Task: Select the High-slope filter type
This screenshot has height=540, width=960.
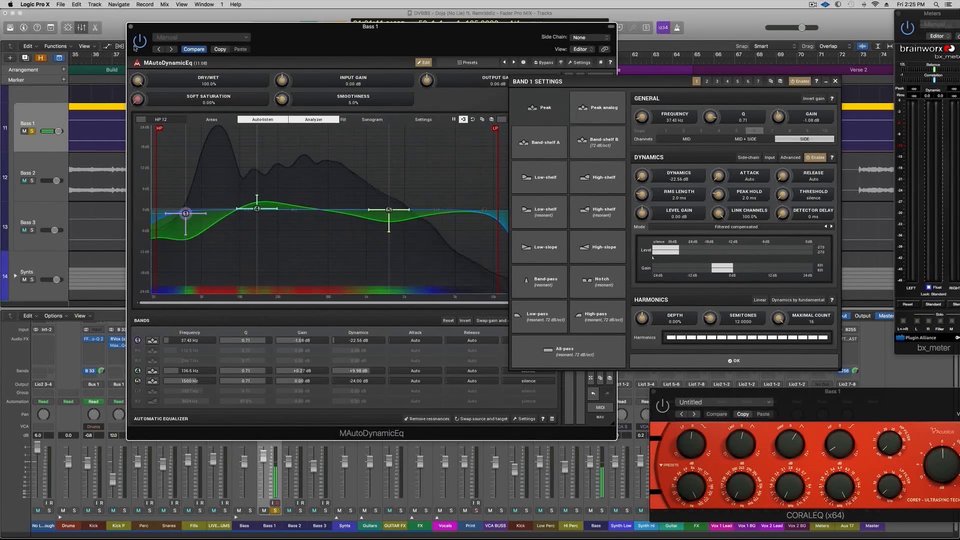Action: coord(598,247)
